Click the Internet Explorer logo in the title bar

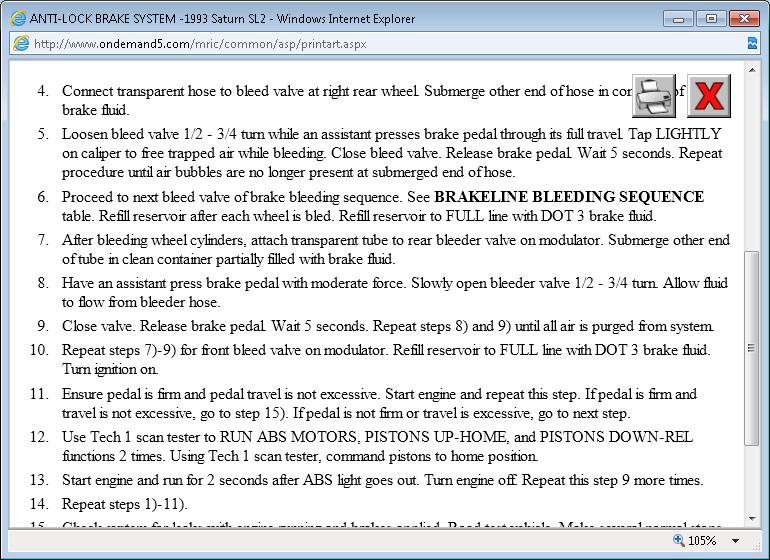coord(18,19)
